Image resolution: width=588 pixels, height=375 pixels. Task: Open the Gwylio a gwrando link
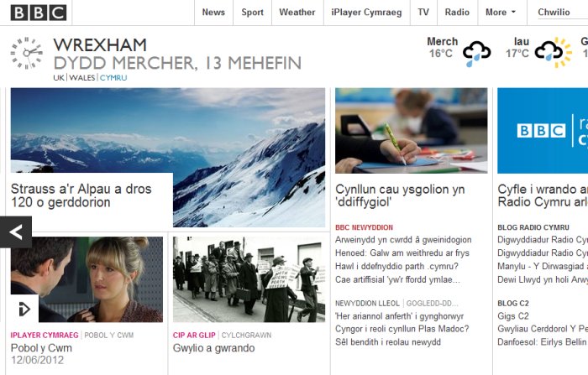(213, 348)
